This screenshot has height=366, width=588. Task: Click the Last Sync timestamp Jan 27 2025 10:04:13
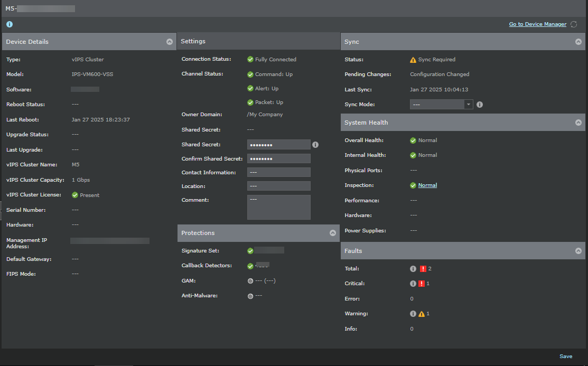(x=438, y=89)
